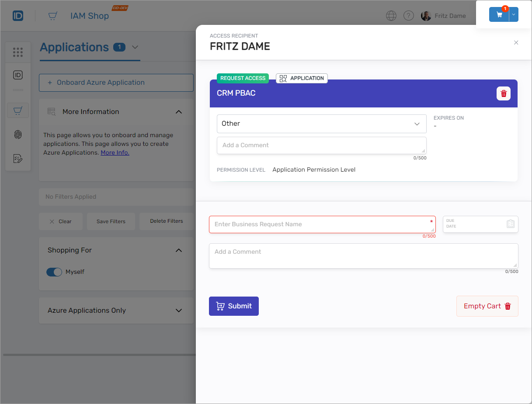Click the Empty Cart button
Screen dimensions: 532x404
[x=487, y=306]
